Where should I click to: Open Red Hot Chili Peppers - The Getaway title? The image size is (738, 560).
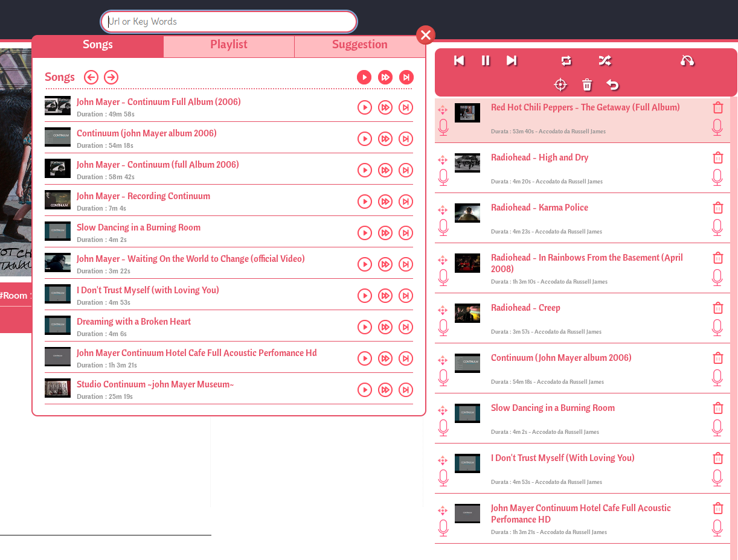tap(585, 107)
